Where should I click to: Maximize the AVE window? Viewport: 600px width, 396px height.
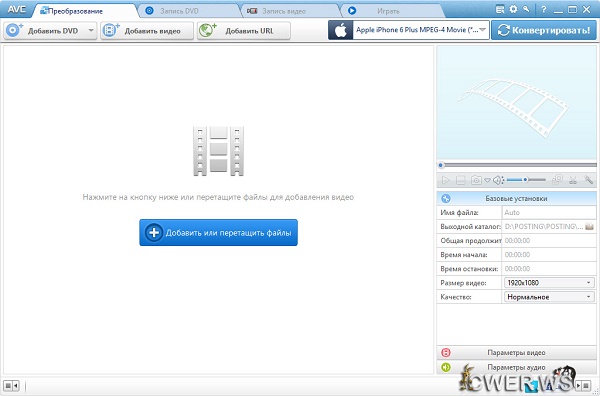tap(572, 10)
